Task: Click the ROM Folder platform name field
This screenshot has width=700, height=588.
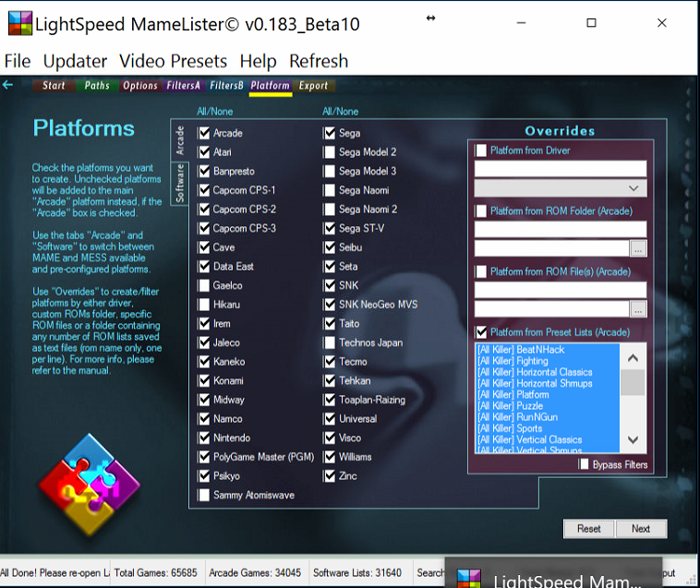Action: click(x=561, y=229)
